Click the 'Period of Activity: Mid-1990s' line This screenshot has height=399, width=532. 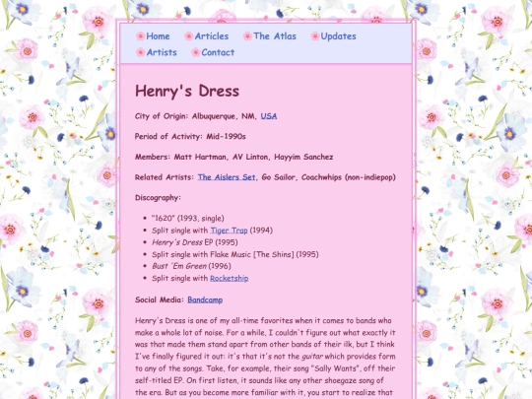coord(190,136)
